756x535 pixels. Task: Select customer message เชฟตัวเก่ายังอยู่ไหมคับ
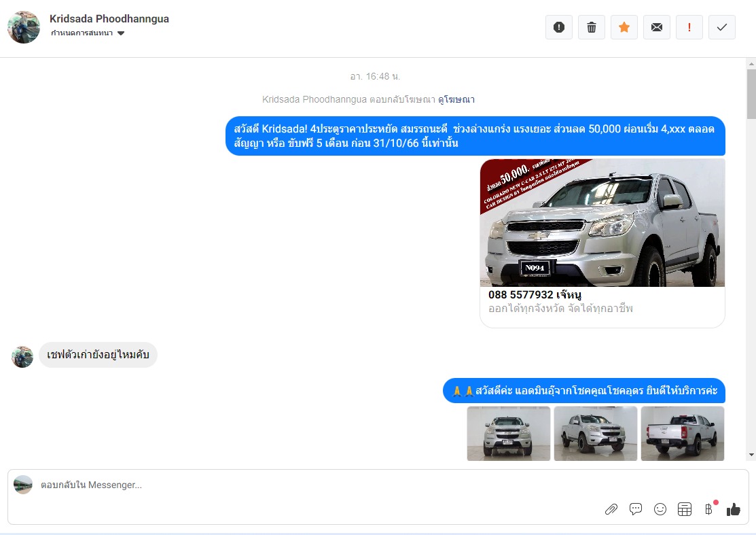pyautogui.click(x=98, y=355)
